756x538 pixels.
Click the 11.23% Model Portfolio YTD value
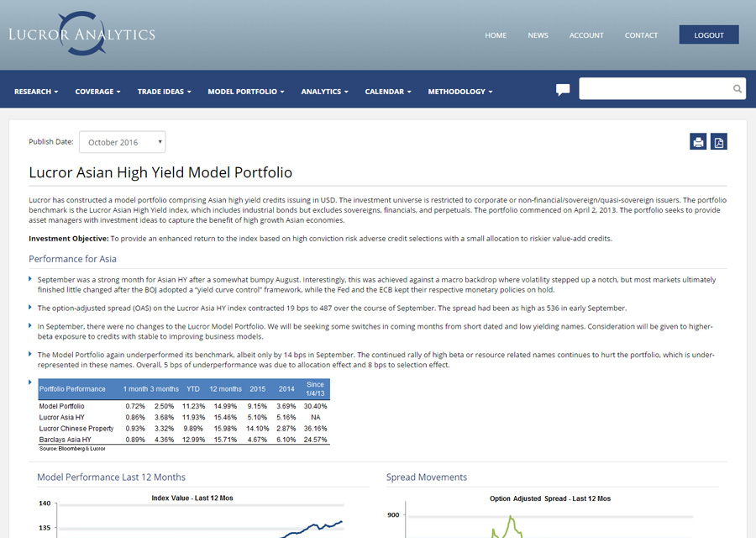pyautogui.click(x=193, y=406)
